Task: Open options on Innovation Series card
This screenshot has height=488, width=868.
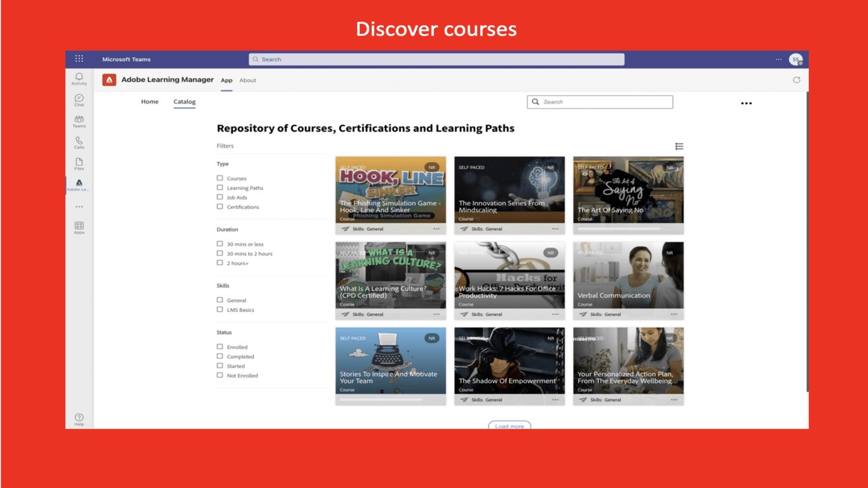Action: [x=555, y=229]
